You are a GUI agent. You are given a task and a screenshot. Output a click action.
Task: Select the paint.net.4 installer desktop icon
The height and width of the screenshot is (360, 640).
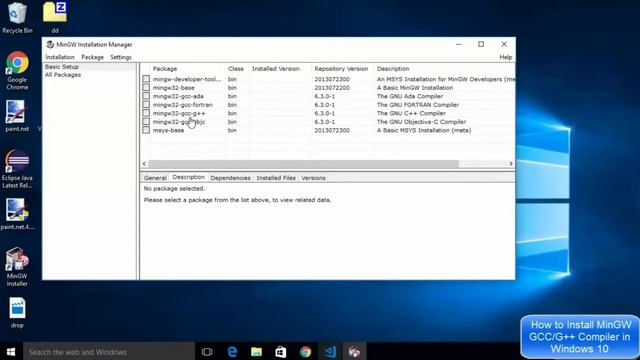[17, 214]
